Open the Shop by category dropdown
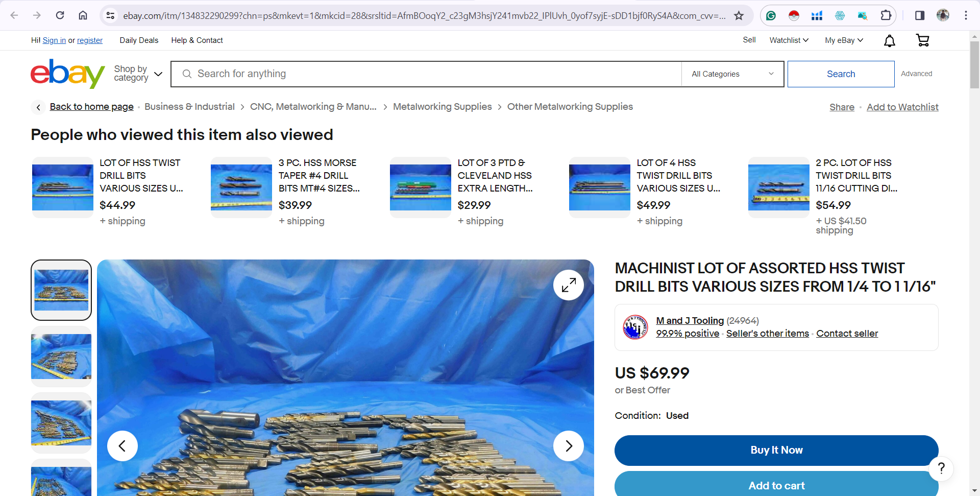 point(138,74)
